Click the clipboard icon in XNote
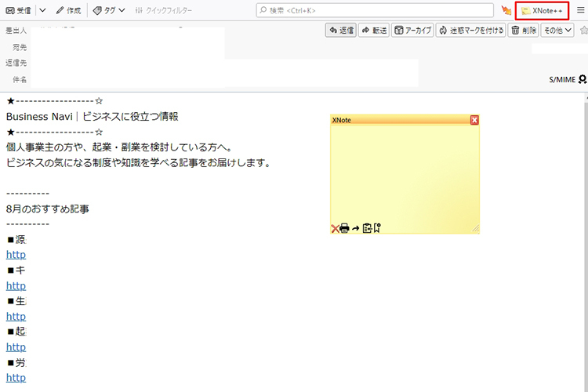Image resolution: width=588 pixels, height=392 pixels. 366,228
